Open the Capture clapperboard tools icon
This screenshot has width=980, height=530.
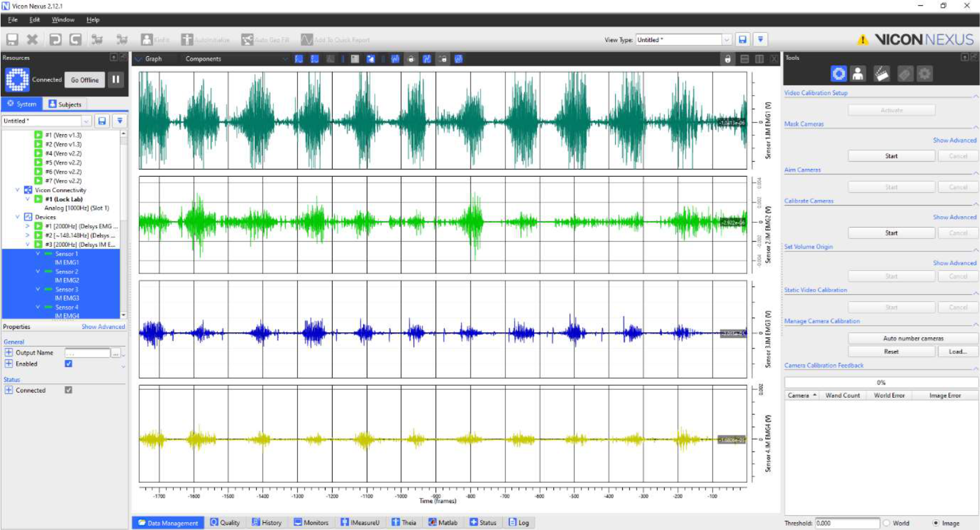click(x=882, y=74)
